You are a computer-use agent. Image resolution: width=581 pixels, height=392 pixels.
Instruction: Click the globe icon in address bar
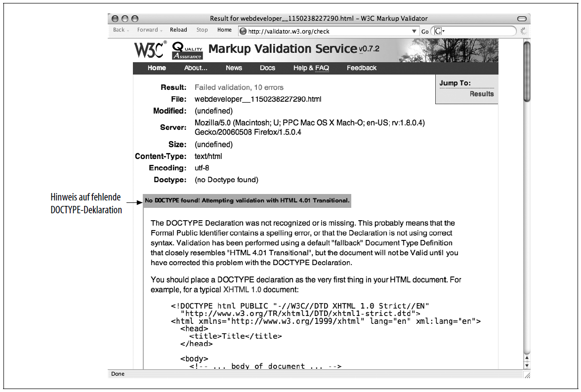click(x=243, y=32)
